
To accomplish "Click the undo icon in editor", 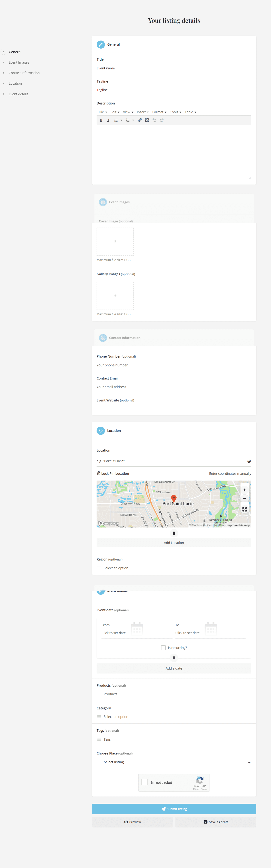I will pyautogui.click(x=154, y=120).
